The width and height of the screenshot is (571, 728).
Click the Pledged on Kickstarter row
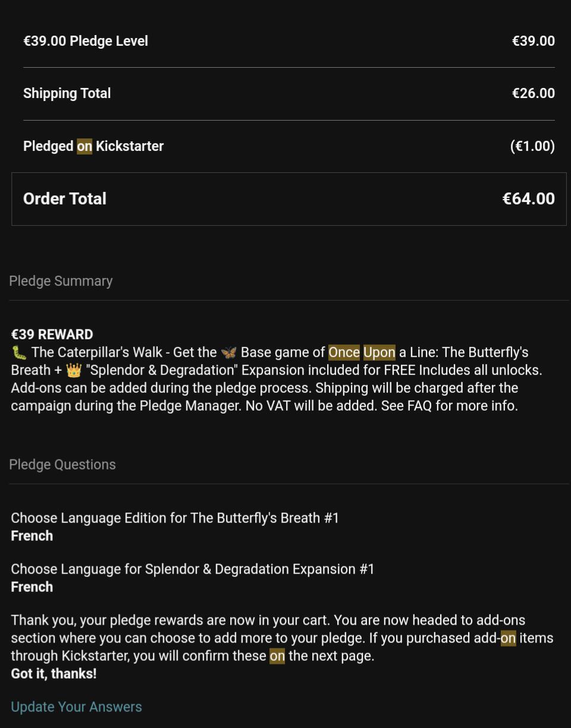289,146
